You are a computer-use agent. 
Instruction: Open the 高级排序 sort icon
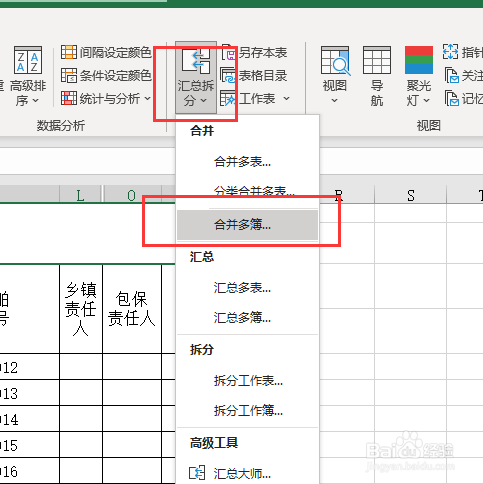28,60
